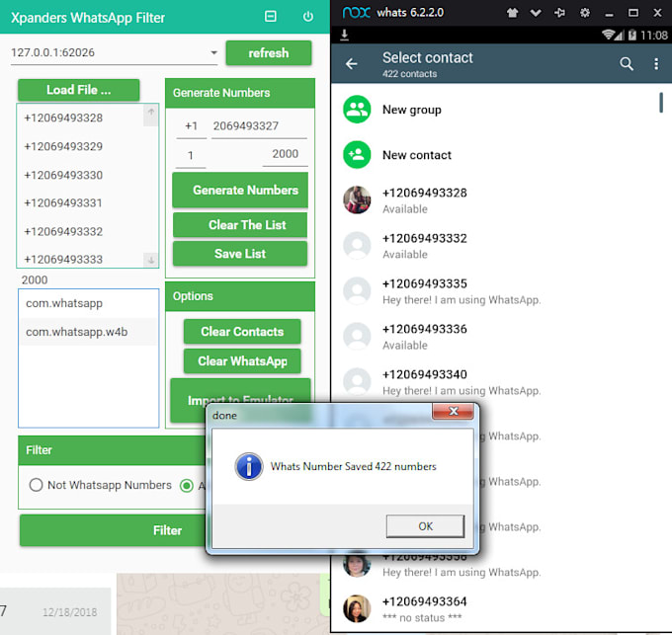The image size is (672, 635).
Task: Open contact +12069493364 with no status
Action: click(501, 608)
